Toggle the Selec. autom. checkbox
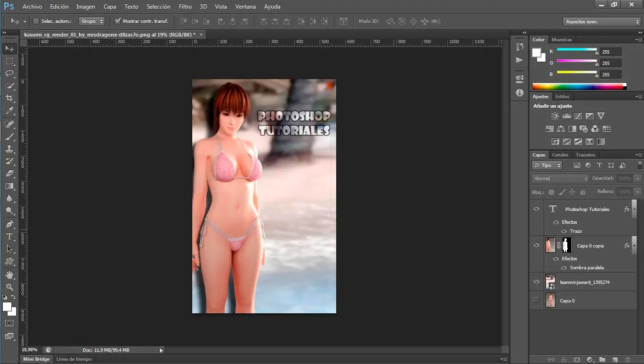The width and height of the screenshot is (644, 364). [x=36, y=21]
